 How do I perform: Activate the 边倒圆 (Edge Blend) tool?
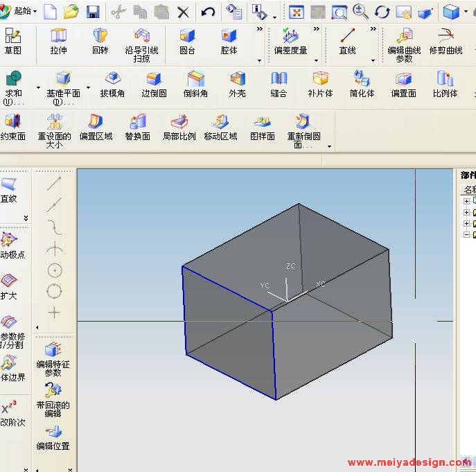pos(154,84)
